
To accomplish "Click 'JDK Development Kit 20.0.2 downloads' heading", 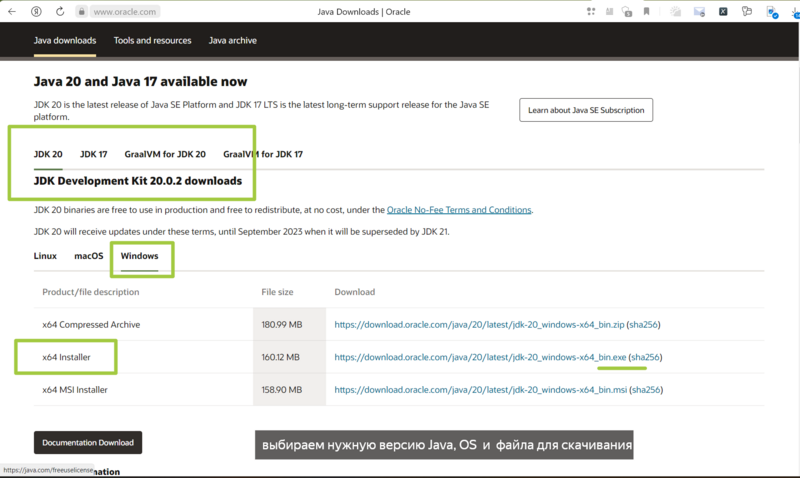I will [x=138, y=181].
